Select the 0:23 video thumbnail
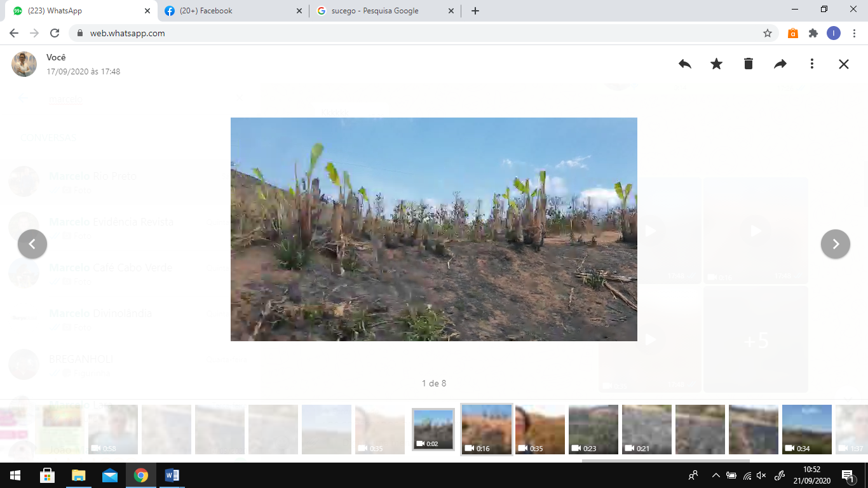 coord(593,429)
